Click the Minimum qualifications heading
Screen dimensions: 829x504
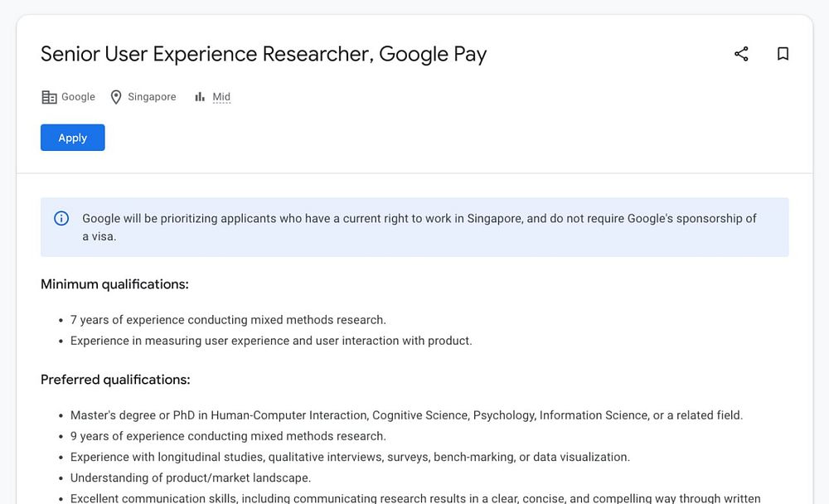[114, 284]
